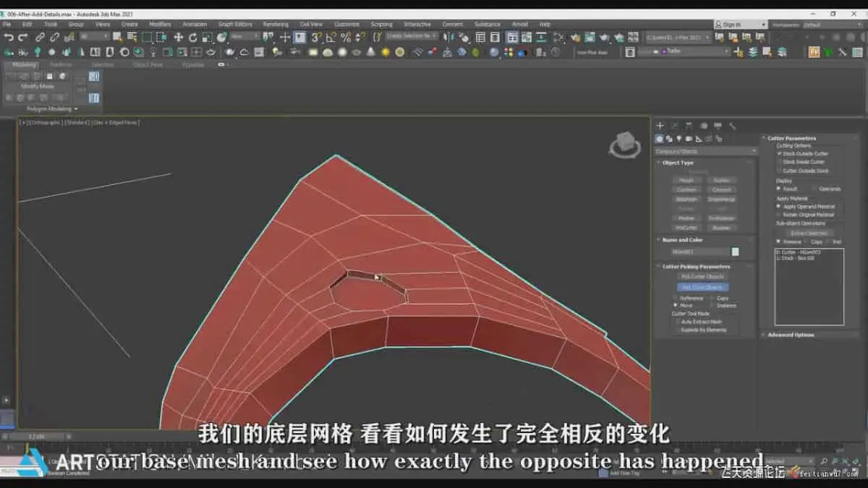Click the Pick Cutter Objects button
The width and height of the screenshot is (868, 488).
[703, 277]
